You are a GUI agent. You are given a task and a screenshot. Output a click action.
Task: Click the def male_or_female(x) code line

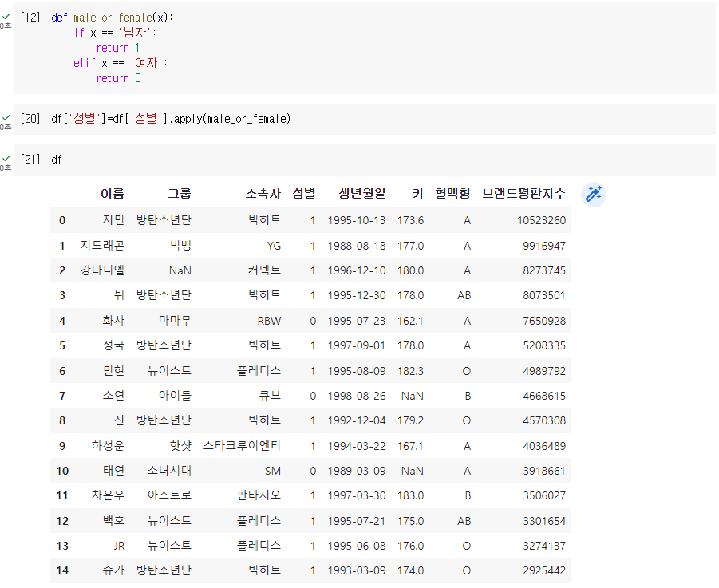click(x=113, y=18)
